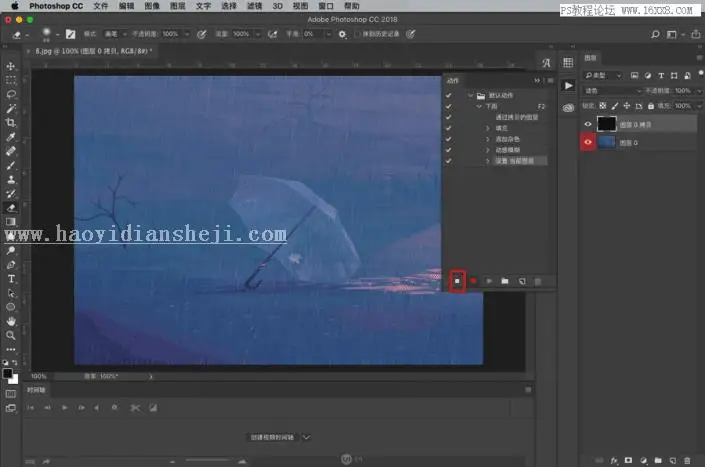Toggle visibility of 图层 0 拷贝 layer
Screen dimensions: 705x467
pyautogui.click(x=588, y=124)
